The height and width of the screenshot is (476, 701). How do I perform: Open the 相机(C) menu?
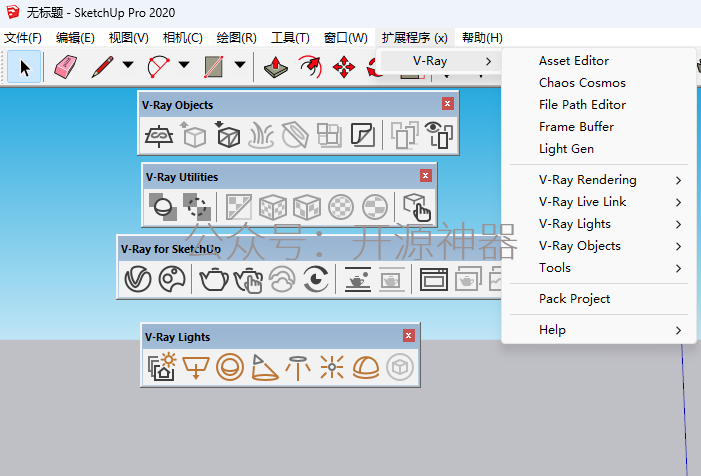pyautogui.click(x=182, y=38)
